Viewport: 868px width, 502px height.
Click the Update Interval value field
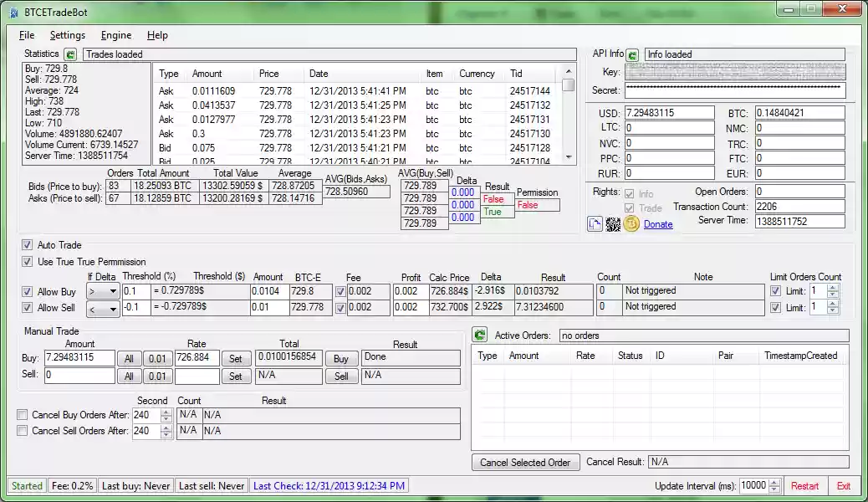pyautogui.click(x=753, y=486)
